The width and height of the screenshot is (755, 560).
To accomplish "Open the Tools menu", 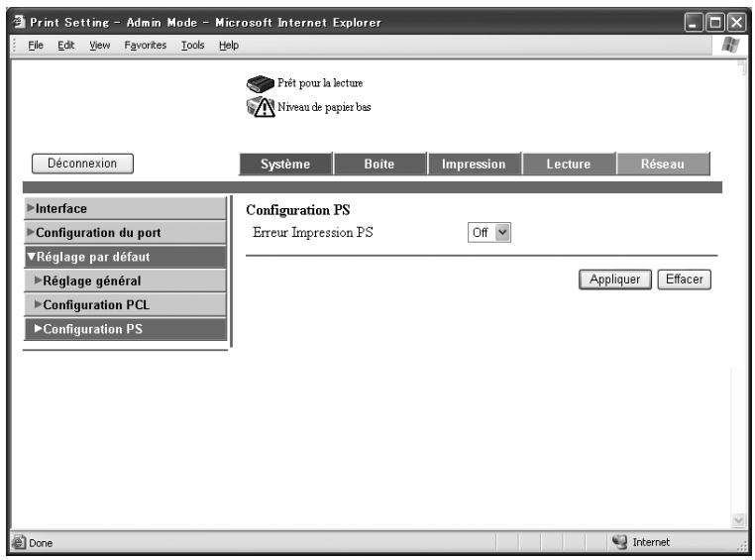I will [x=192, y=46].
